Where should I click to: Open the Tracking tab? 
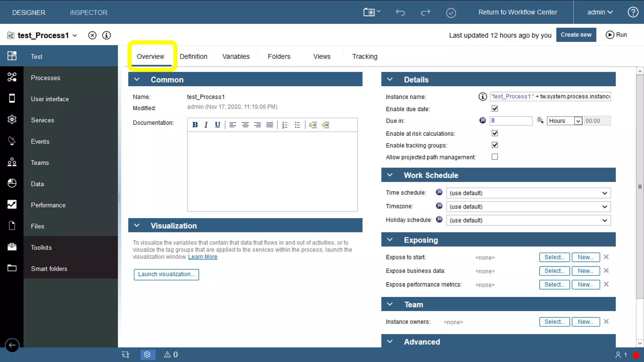pyautogui.click(x=364, y=57)
